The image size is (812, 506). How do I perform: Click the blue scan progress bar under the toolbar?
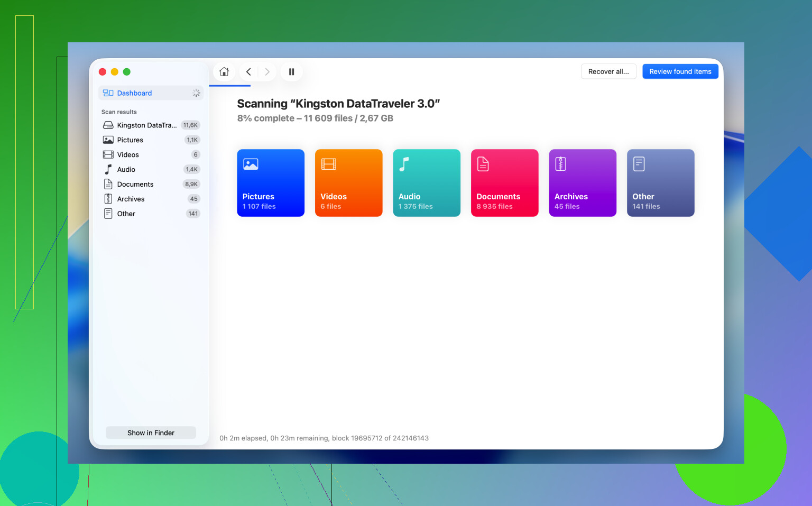coord(230,86)
